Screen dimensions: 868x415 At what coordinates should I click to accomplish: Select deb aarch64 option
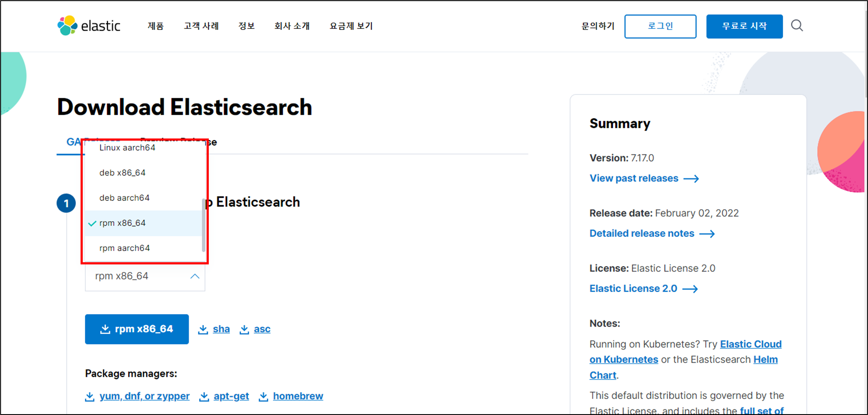(x=143, y=198)
